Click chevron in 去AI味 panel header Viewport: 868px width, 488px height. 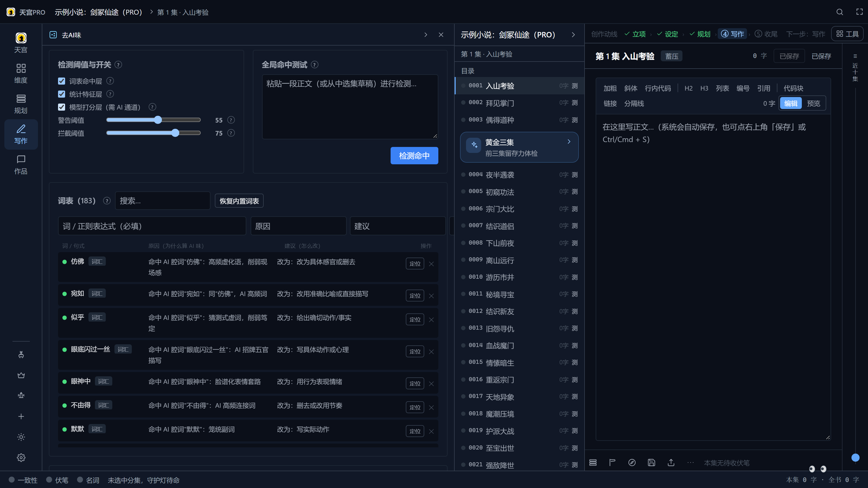[426, 35]
